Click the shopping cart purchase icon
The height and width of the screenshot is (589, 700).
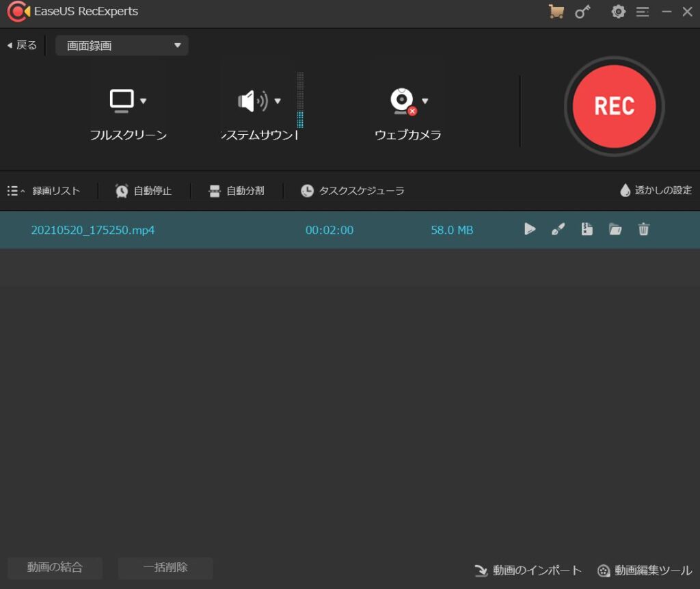pos(556,12)
